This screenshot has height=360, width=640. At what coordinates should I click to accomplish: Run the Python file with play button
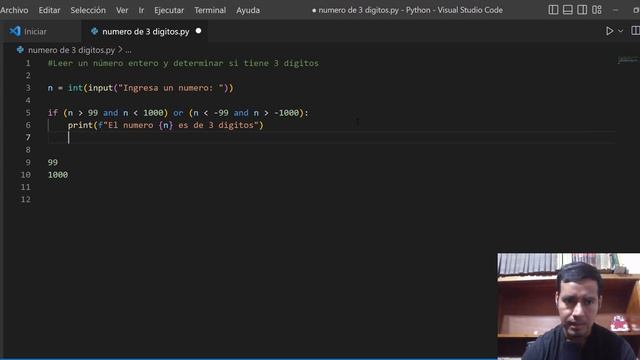point(609,31)
